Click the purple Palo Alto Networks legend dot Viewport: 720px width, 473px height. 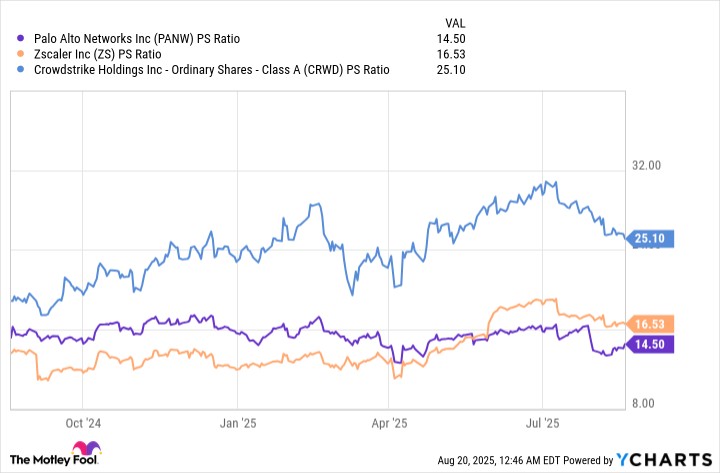tap(21, 39)
